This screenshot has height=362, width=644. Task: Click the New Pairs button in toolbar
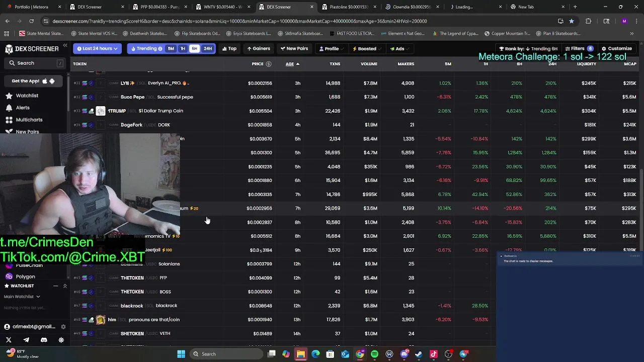[294, 49]
